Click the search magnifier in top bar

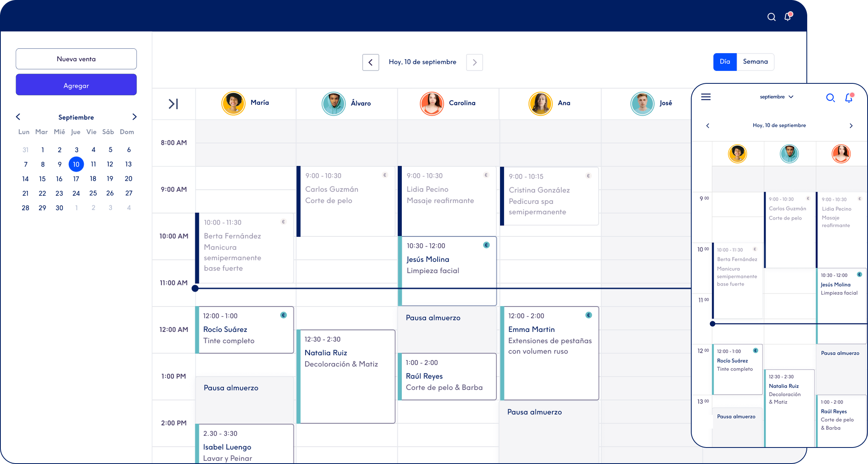[771, 17]
